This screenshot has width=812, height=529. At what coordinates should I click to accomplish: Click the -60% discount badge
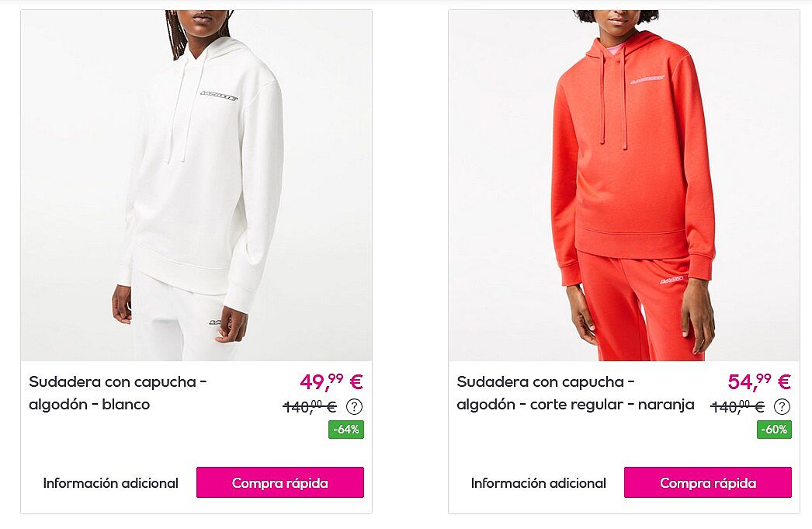[774, 430]
